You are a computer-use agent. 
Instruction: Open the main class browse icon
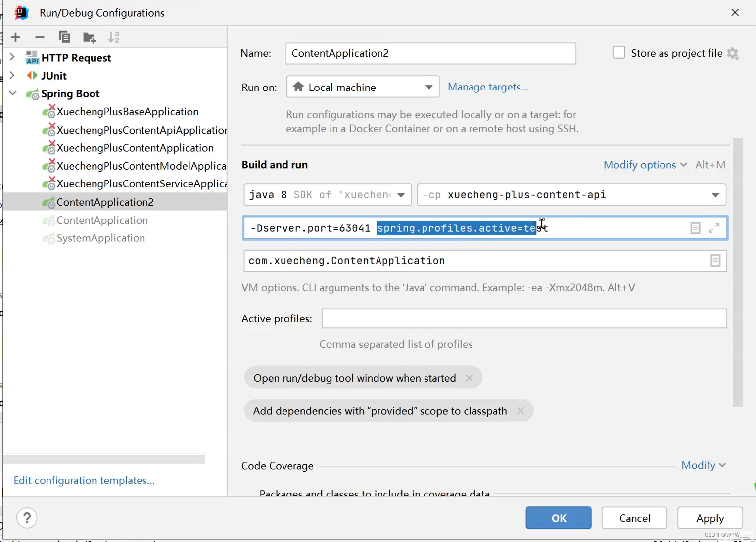(x=715, y=261)
